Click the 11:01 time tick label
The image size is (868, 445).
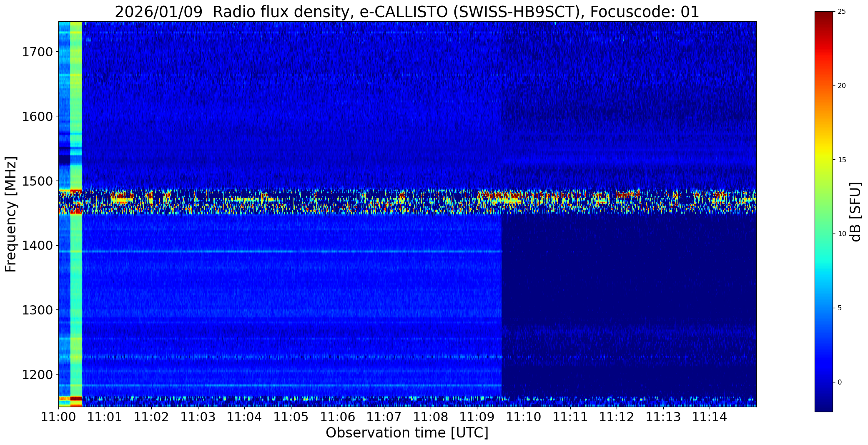[x=105, y=417]
